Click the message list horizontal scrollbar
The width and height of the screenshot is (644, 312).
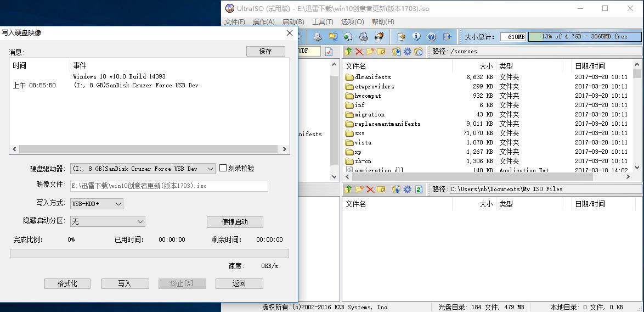click(x=150, y=149)
